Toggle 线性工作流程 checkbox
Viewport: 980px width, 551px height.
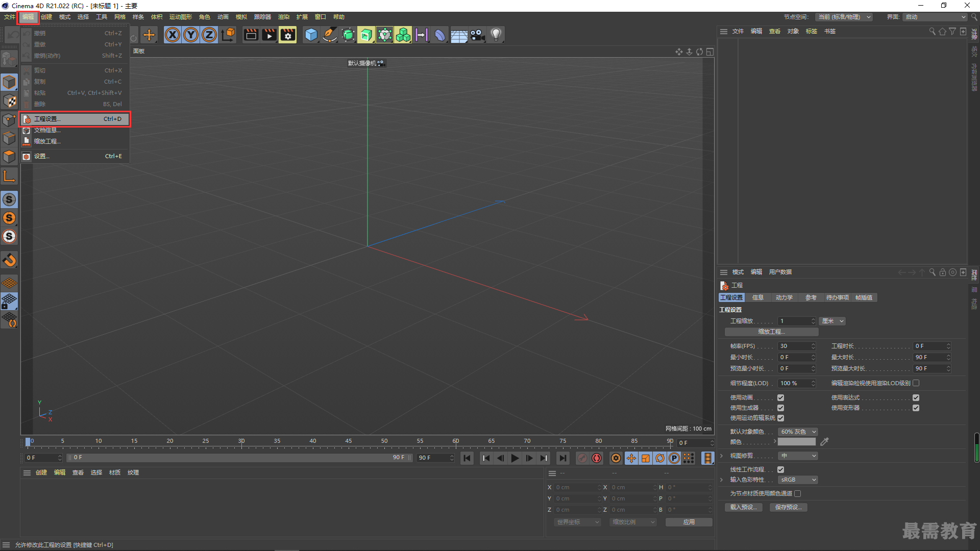pos(780,470)
